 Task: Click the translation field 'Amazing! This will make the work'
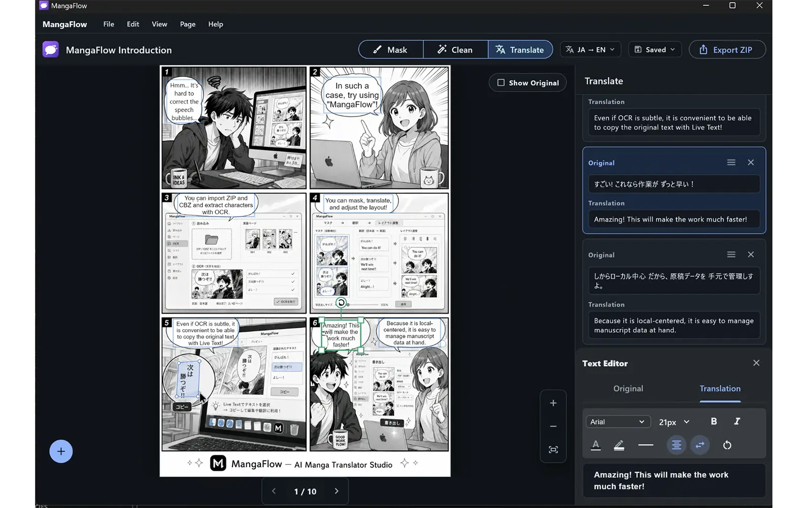674,219
